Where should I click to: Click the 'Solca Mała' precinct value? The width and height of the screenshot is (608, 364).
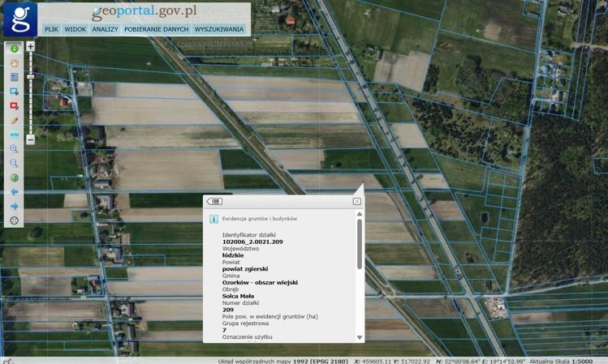(x=238, y=296)
